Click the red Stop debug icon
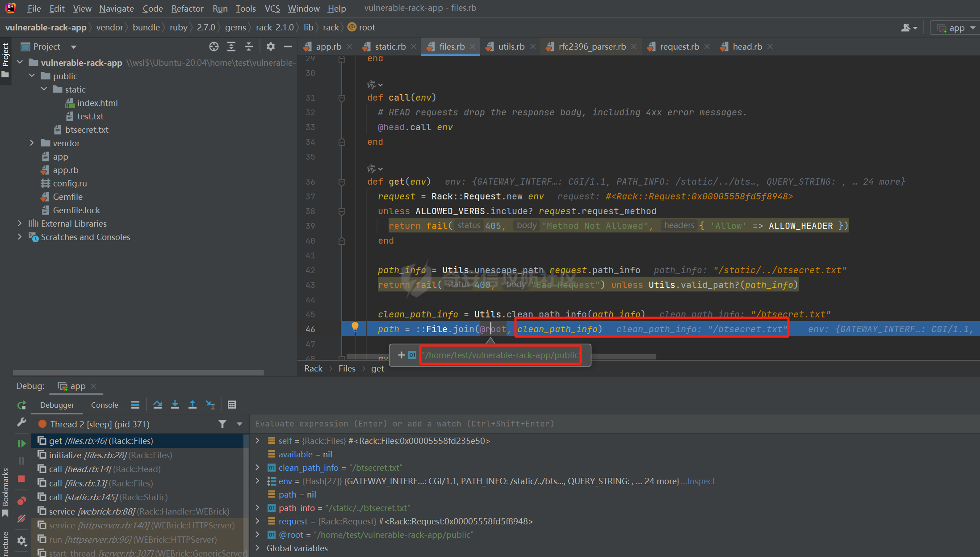Viewport: 980px width, 557px height. point(21,479)
